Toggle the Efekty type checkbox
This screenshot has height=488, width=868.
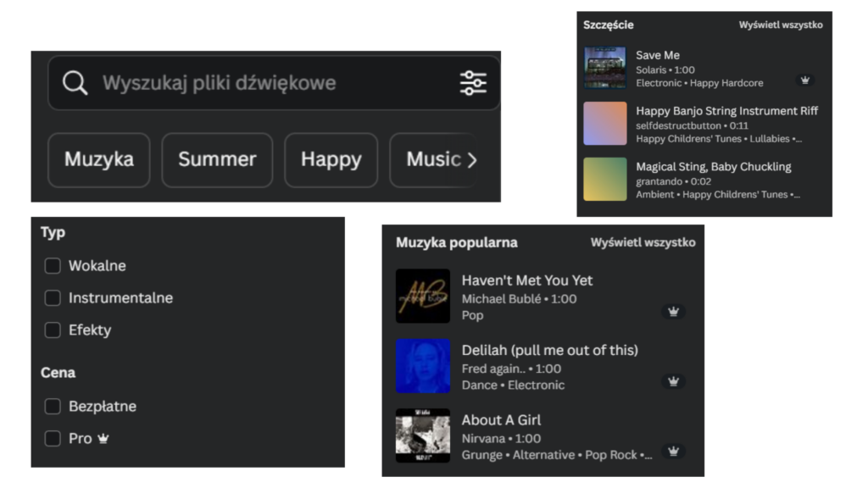(53, 330)
